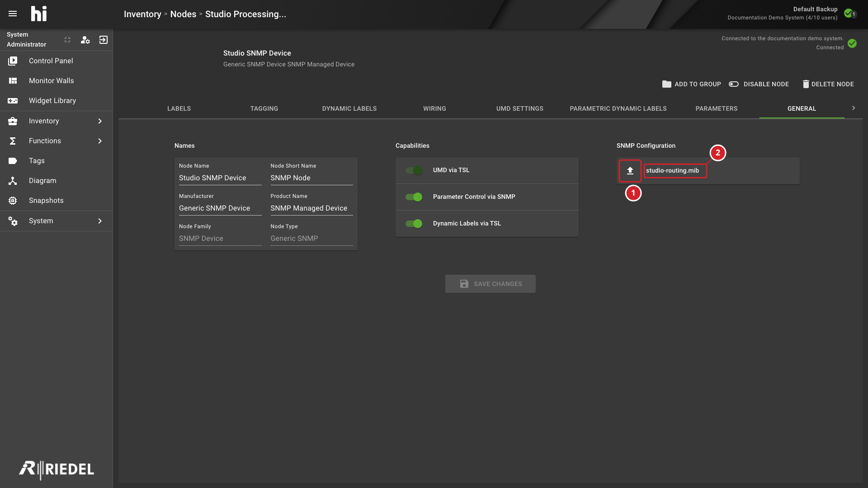Edit the Manufacturer field
This screenshot has height=488, width=868.
point(220,208)
